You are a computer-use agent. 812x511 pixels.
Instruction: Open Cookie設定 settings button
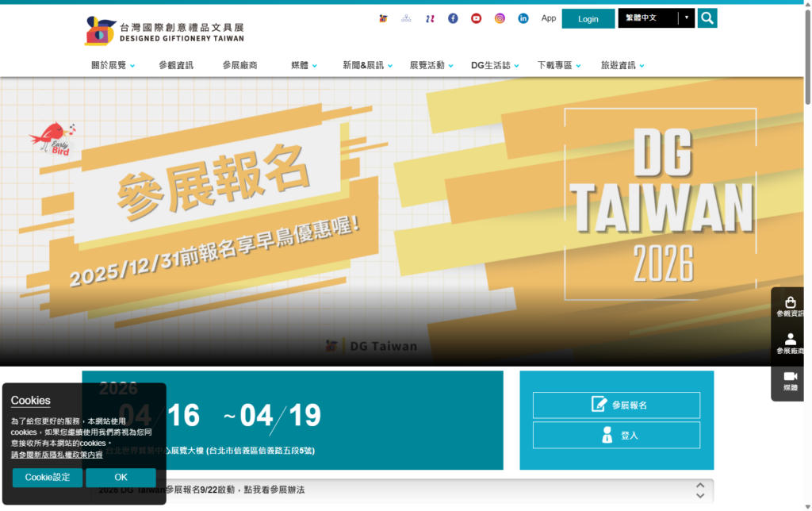(48, 478)
